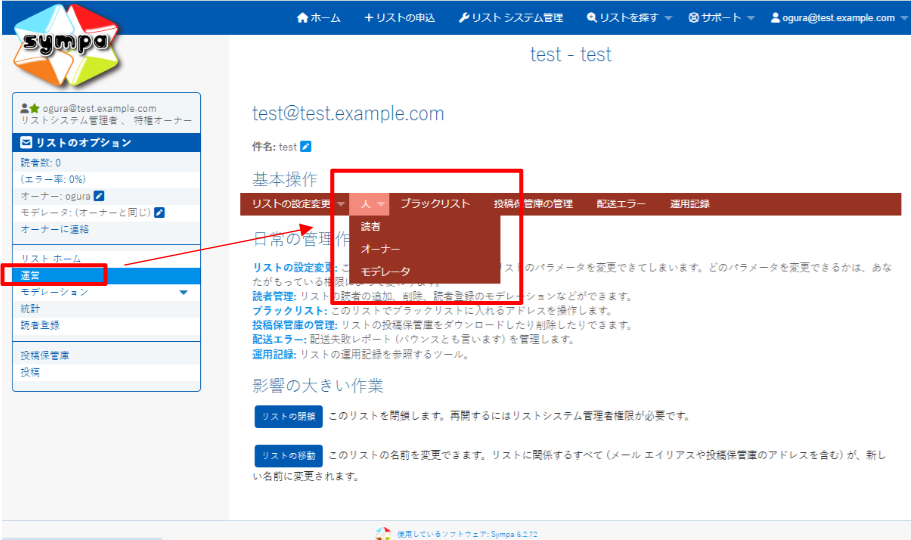Select 読者 from the open dropdown menu
This screenshot has width=911, height=540.
(x=371, y=227)
